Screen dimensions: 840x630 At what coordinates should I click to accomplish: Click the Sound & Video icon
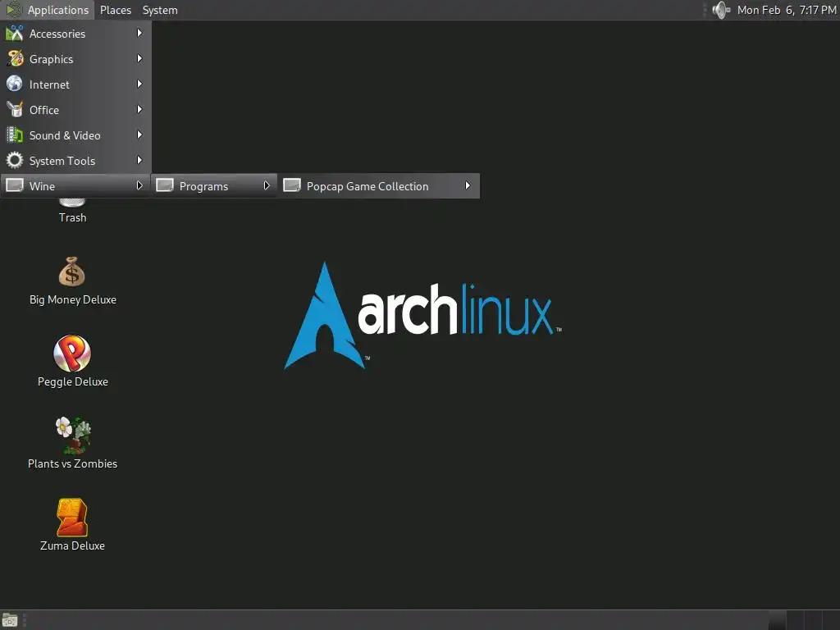pyautogui.click(x=15, y=135)
